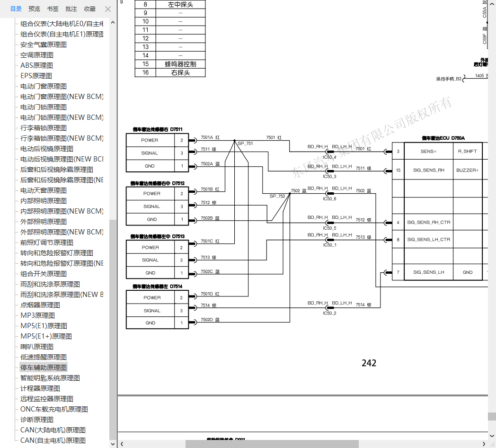Open the 书签 tab

click(53, 9)
